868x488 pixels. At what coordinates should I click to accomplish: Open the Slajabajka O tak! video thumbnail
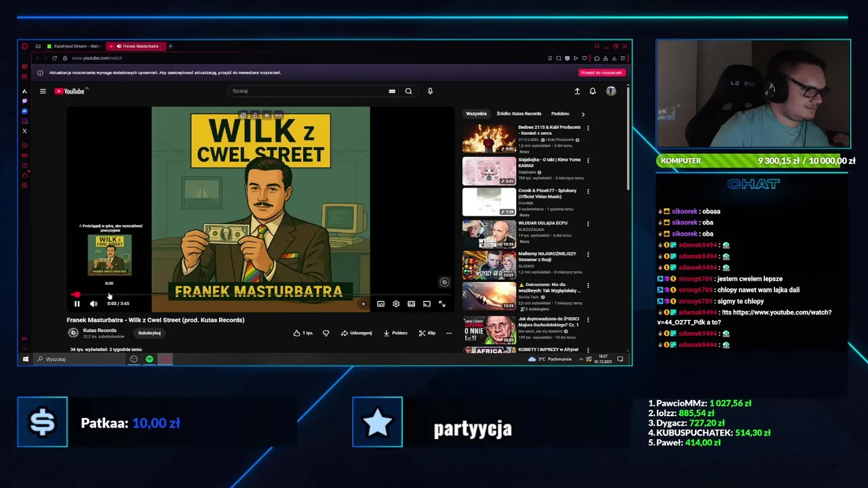(489, 171)
